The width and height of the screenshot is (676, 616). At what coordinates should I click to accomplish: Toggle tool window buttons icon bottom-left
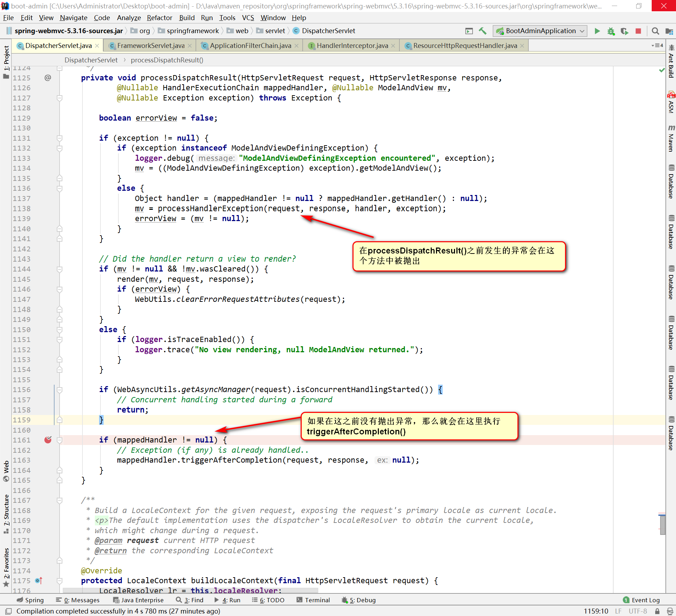pos(8,611)
